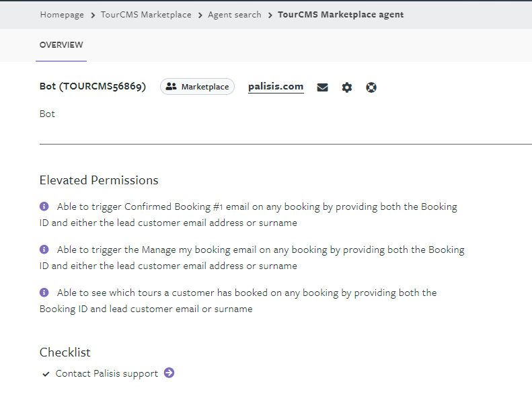Image resolution: width=532 pixels, height=411 pixels.
Task: Click the chevron after TourCMS Marketplace breadcrumb
Action: click(x=200, y=15)
